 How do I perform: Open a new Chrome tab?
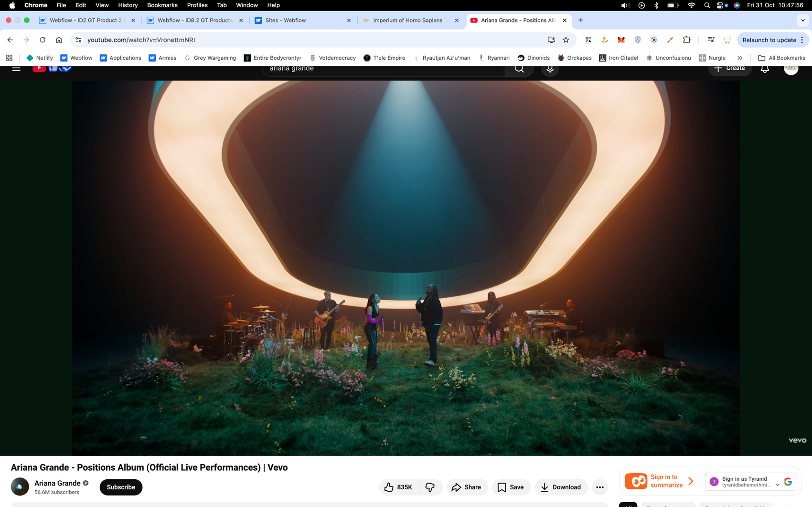pyautogui.click(x=581, y=20)
